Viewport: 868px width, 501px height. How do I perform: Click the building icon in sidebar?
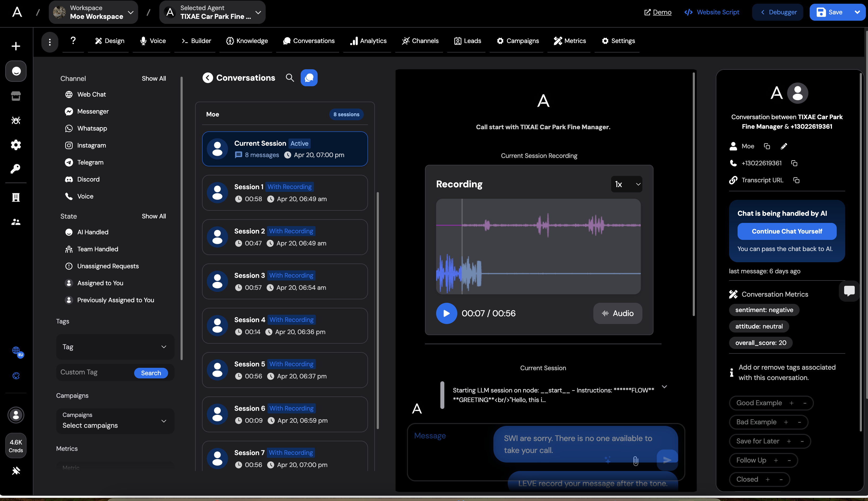(16, 197)
